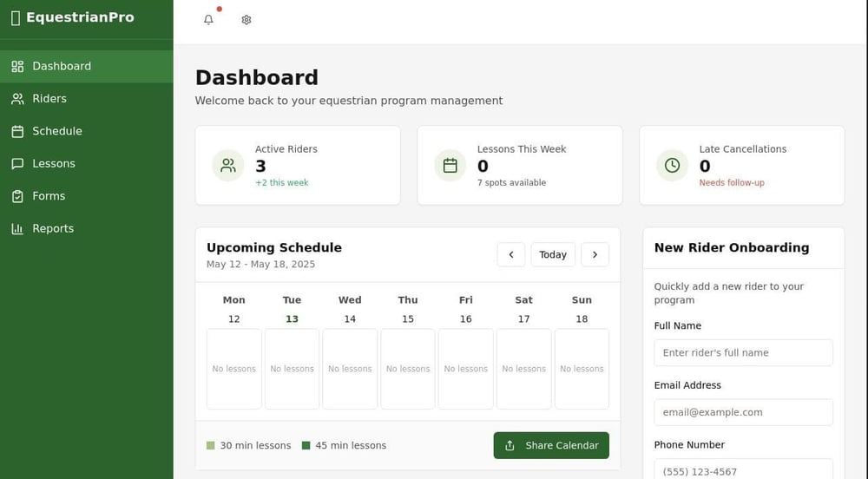Click the "New Rider Onboarding" heading

[x=732, y=248]
